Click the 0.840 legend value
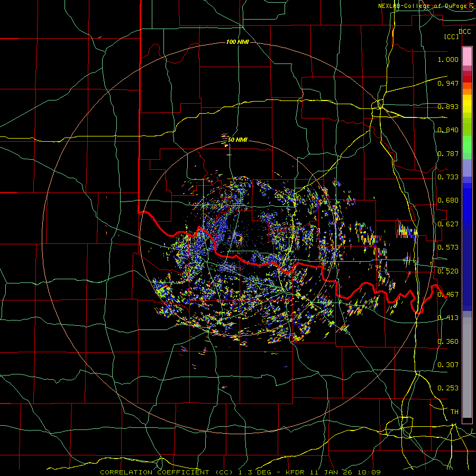476x476 pixels. point(448,130)
